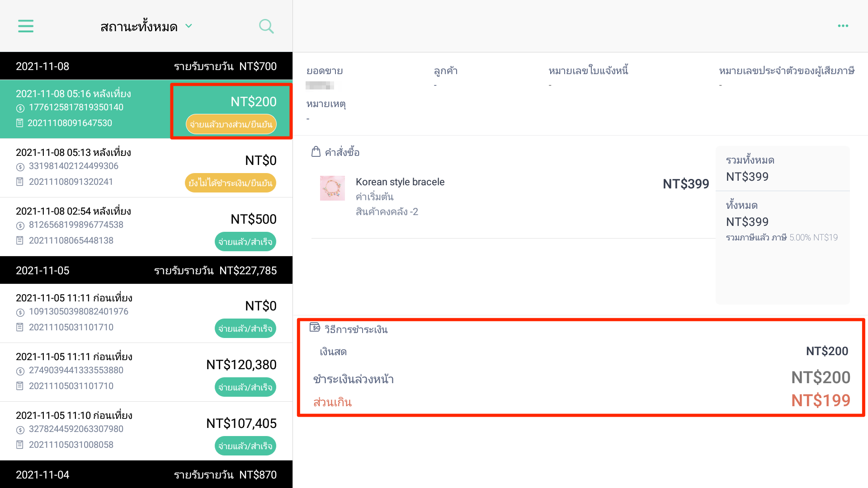
Task: Select the NT$120,380 order entry
Action: tap(146, 372)
